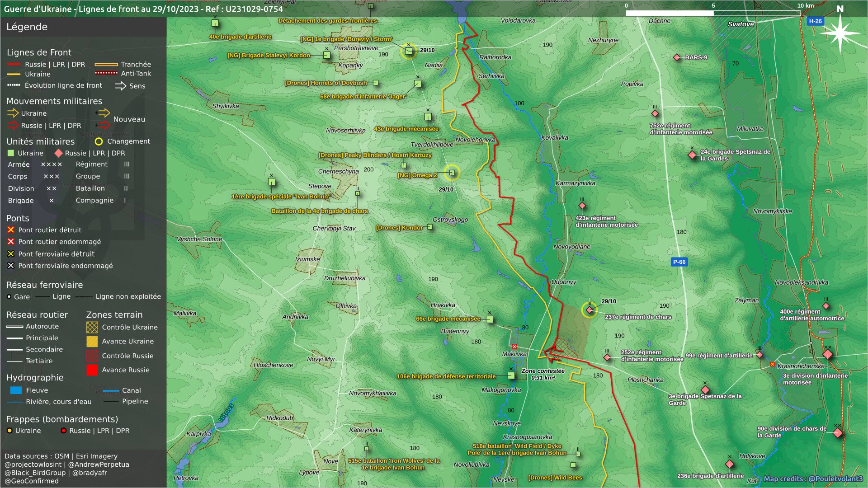Click the Frappes (bombardements) legend heading
The image size is (868, 488).
click(62, 419)
